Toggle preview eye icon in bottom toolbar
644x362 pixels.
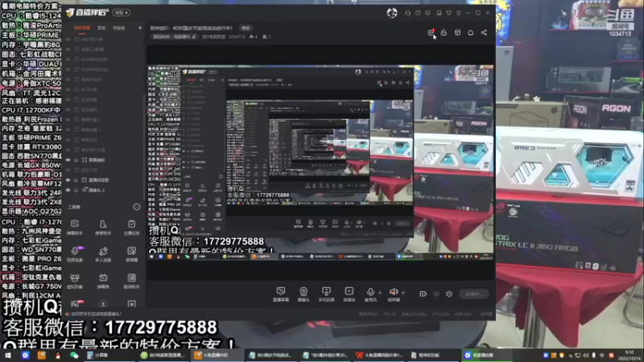pyautogui.click(x=436, y=294)
